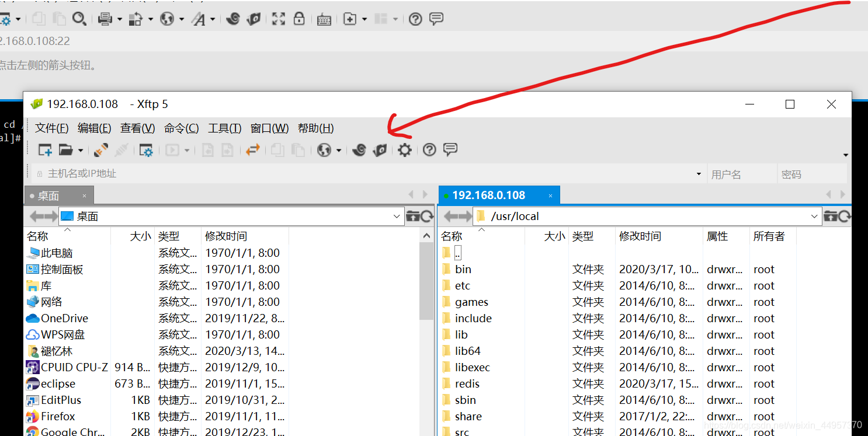Click the Font 'A' icon in Xshell toolbar
The image size is (868, 436).
pos(199,19)
